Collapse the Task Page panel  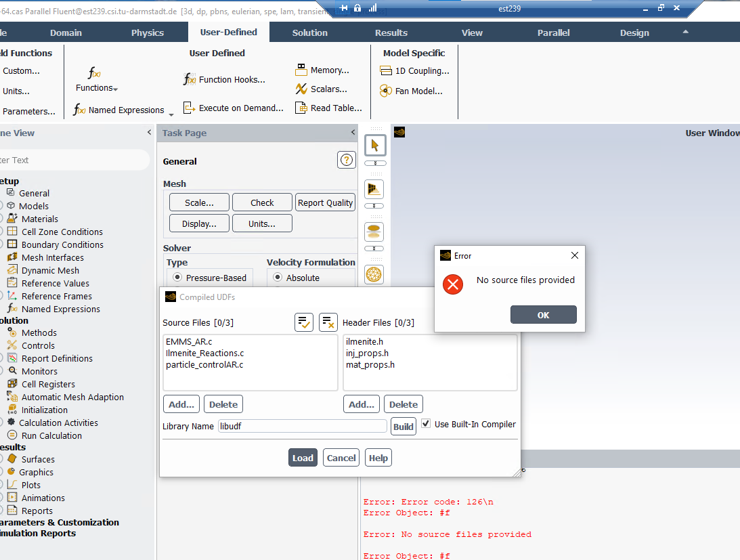click(353, 133)
